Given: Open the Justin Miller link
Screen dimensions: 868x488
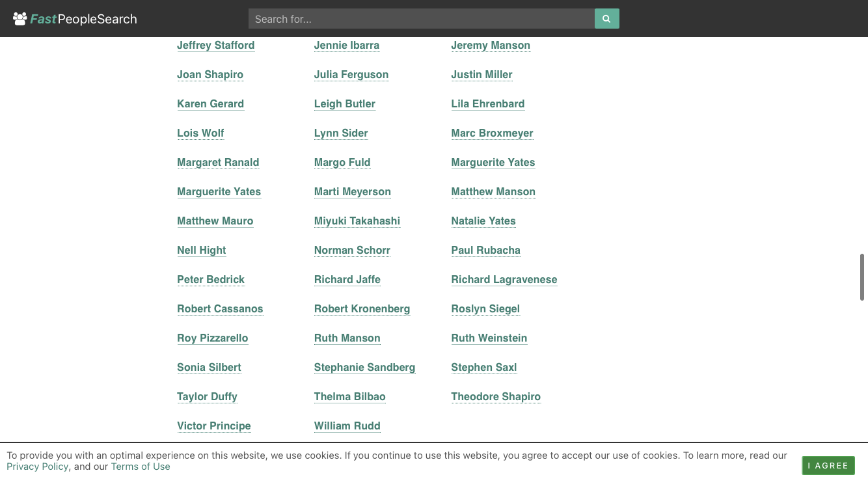Looking at the screenshot, I should click(x=482, y=74).
